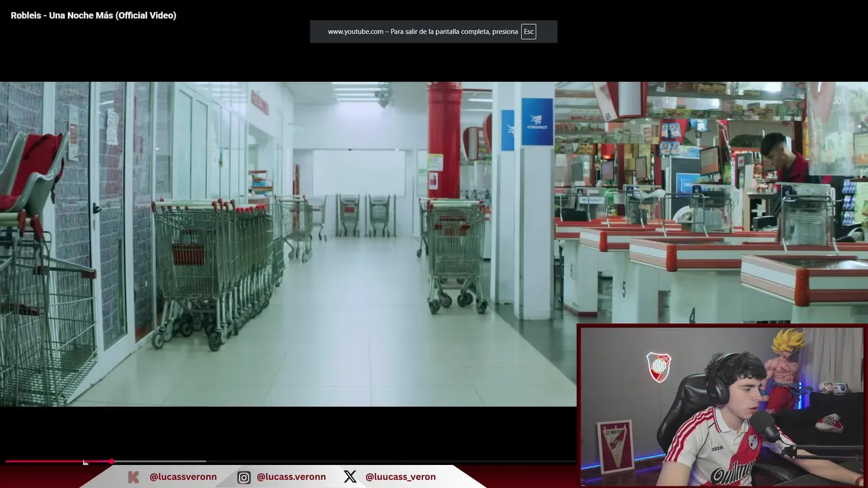
Task: Click the Instagram handle @lucass.veronn
Action: (291, 477)
